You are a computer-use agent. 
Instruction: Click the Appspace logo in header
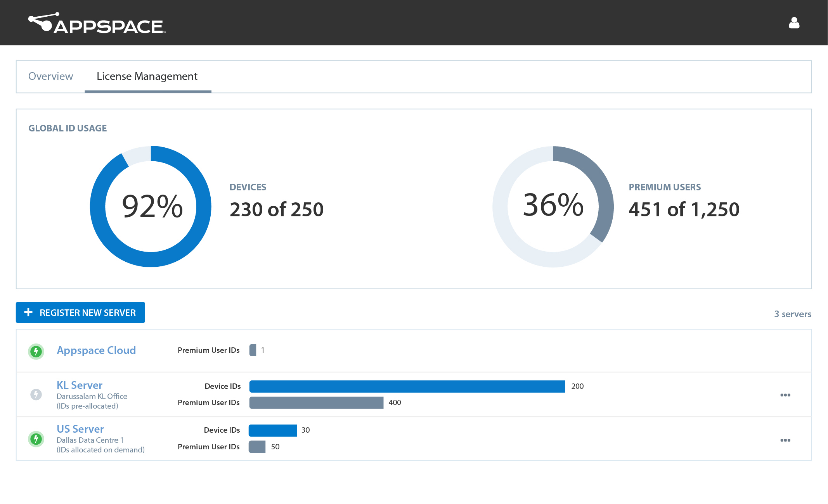[97, 23]
